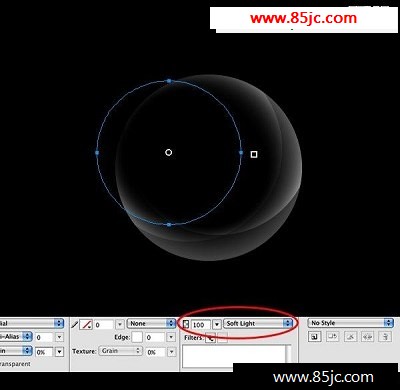Click the remove filter minus button

[222, 338]
